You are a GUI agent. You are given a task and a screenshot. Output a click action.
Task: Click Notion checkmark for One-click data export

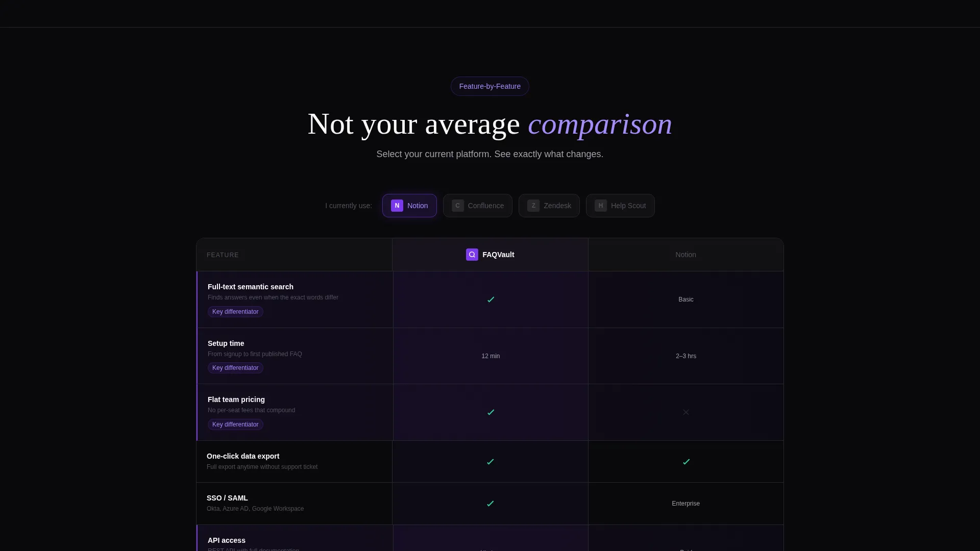(x=686, y=462)
